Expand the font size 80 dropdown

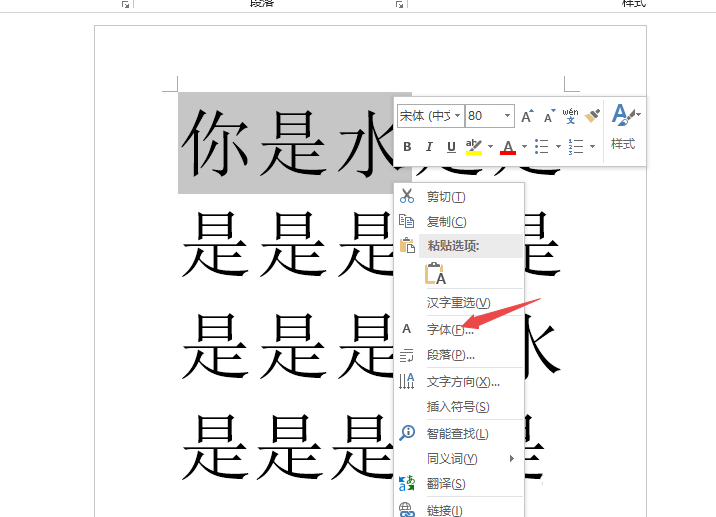tap(507, 116)
